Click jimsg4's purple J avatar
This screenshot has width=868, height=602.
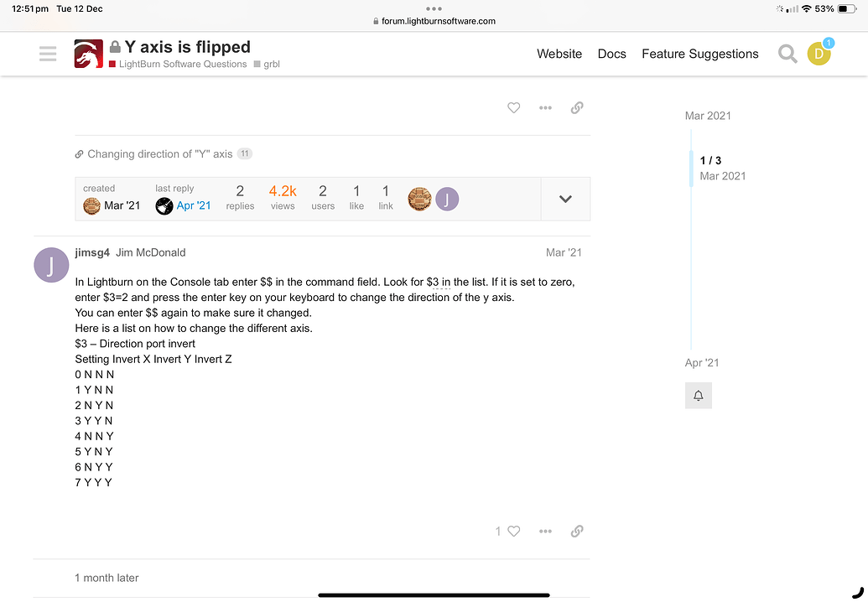tap(51, 265)
